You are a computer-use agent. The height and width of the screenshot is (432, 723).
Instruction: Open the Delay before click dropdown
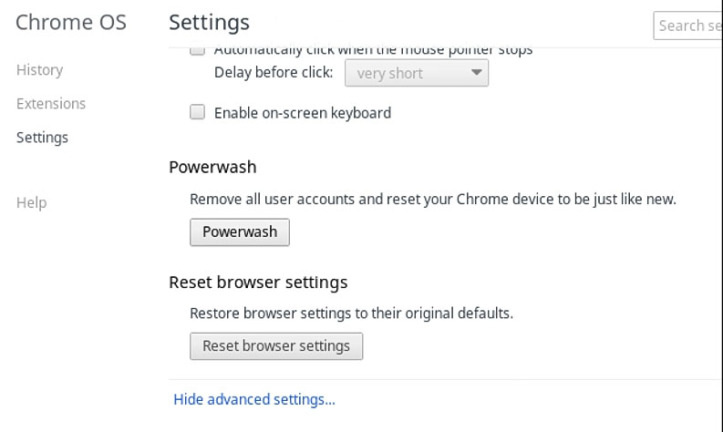tap(416, 73)
